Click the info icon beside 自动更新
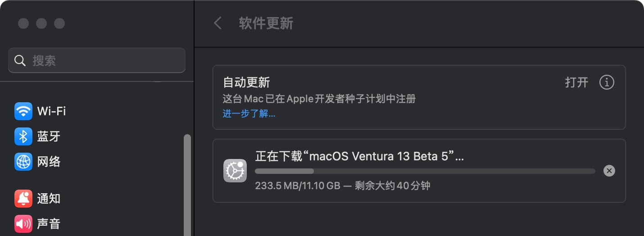644x236 pixels. pyautogui.click(x=607, y=82)
